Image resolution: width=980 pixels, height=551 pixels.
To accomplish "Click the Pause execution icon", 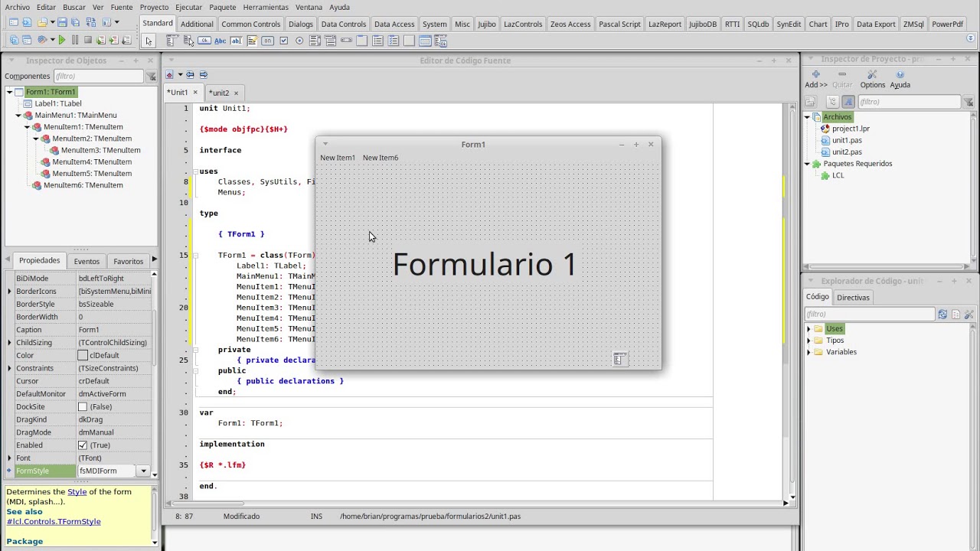I will (x=75, y=40).
